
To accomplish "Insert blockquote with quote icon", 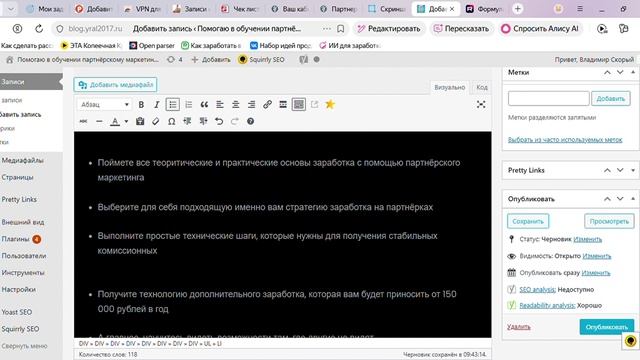I will pyautogui.click(x=204, y=104).
